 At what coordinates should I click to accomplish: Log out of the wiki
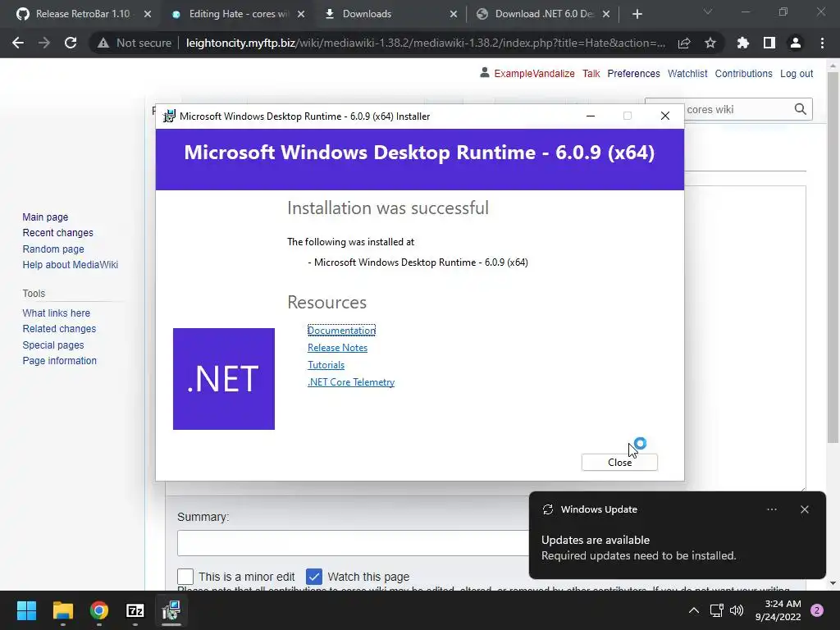point(797,73)
